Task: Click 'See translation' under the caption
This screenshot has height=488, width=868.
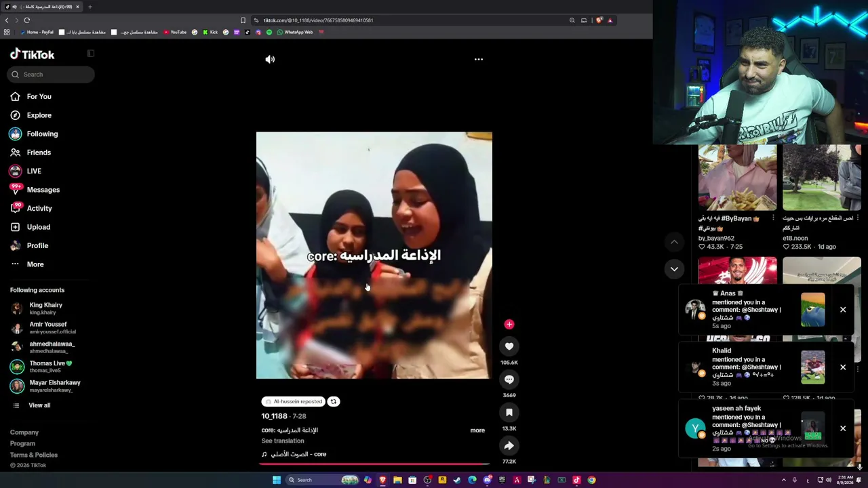Action: tap(283, 441)
